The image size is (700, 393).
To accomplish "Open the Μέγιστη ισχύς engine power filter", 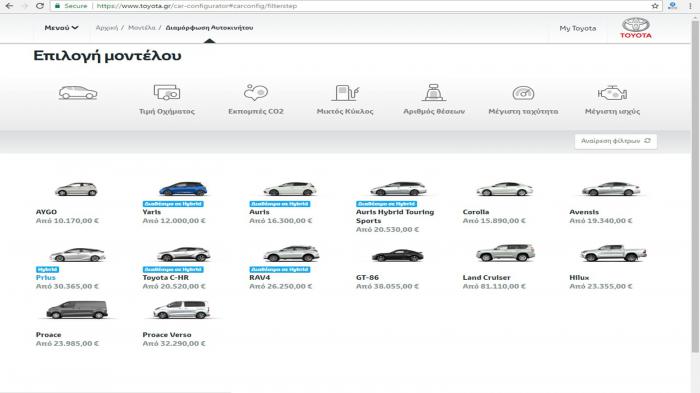I will [x=612, y=100].
